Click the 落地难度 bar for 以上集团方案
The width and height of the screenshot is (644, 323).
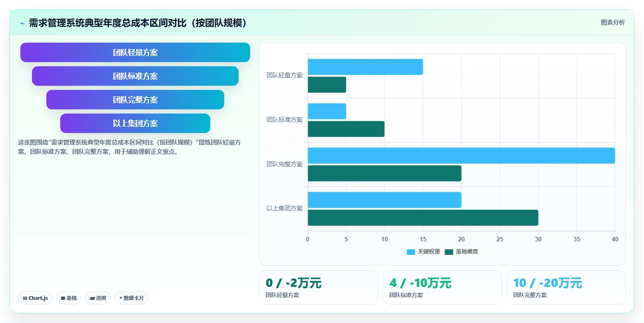[423, 218]
